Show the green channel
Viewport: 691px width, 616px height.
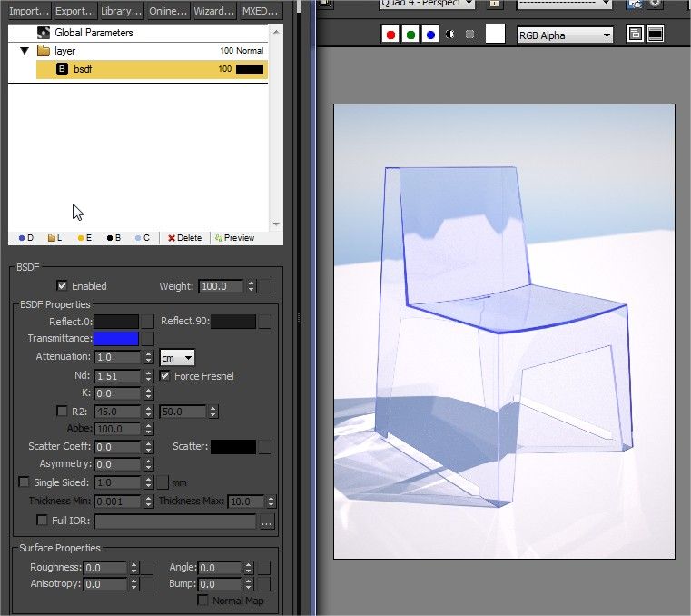pyautogui.click(x=410, y=35)
